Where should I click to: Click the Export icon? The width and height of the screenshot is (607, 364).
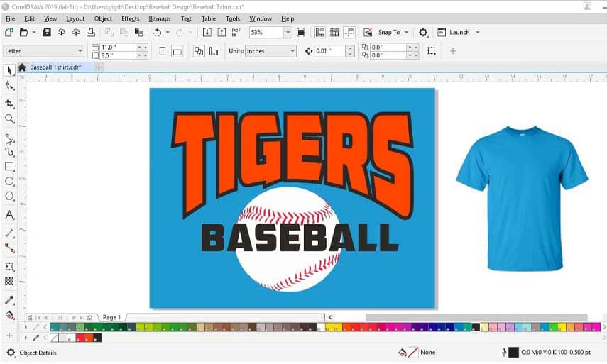point(222,33)
